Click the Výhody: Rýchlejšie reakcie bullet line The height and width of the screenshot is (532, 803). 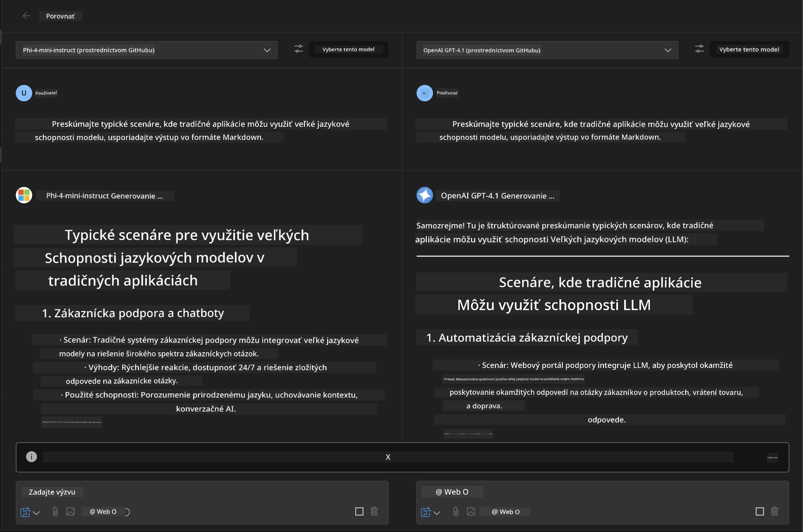(206, 367)
